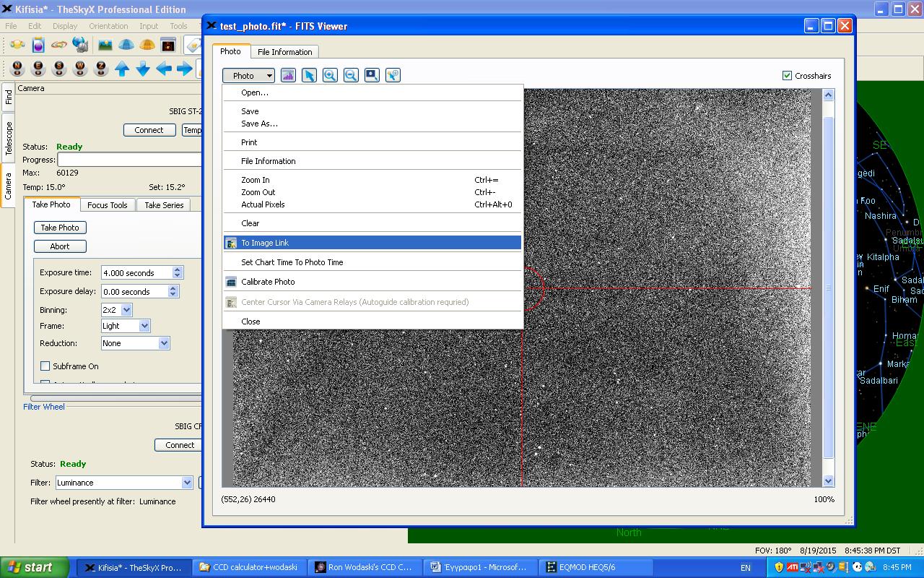The image size is (924, 578).
Task: Click the photo vertical scrollbar up arrow
Action: [x=828, y=95]
